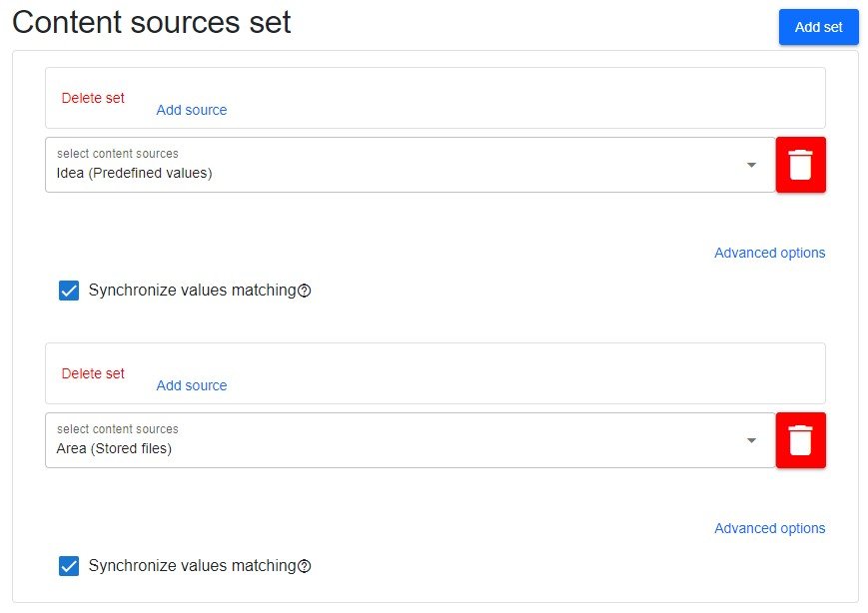Screen dimensions: 868x613
Task: Click the dropdown arrow on the Area source field
Action: pos(751,440)
